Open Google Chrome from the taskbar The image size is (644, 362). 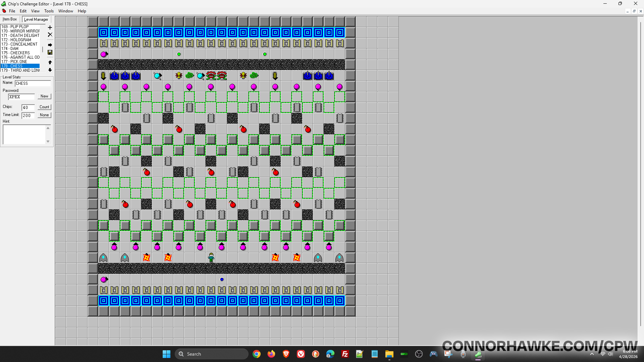pos(257,354)
